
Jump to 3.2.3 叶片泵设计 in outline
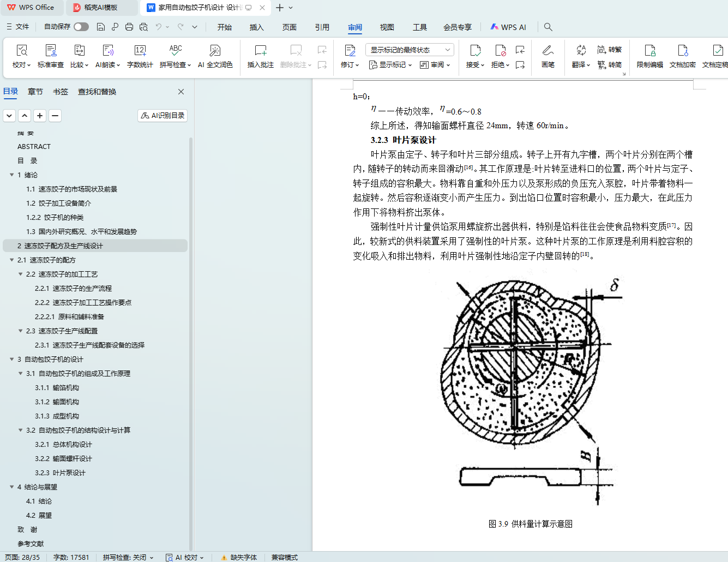[x=60, y=473]
